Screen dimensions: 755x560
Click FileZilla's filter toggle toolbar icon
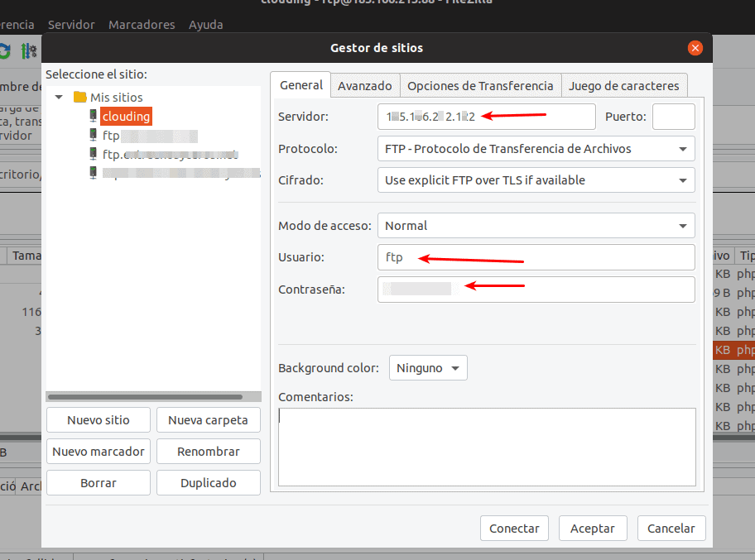[x=28, y=50]
